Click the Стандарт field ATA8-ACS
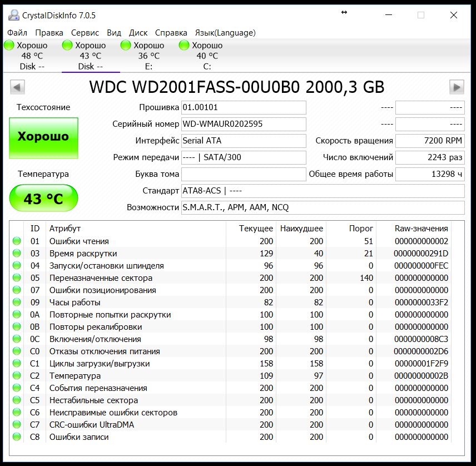 323,191
